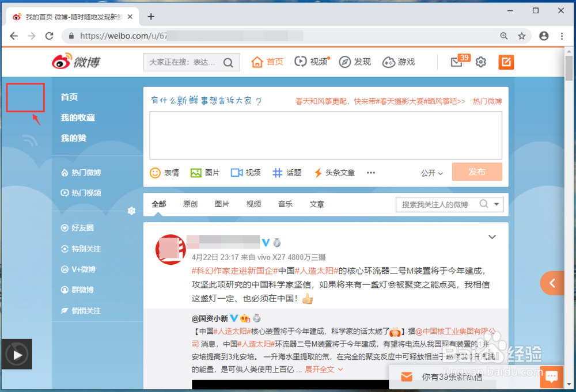Switch to the 原创 feed tab
The image size is (576, 392).
(x=190, y=204)
